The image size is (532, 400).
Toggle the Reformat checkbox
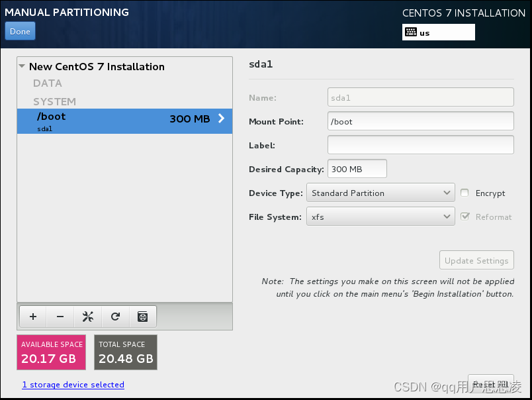click(465, 217)
